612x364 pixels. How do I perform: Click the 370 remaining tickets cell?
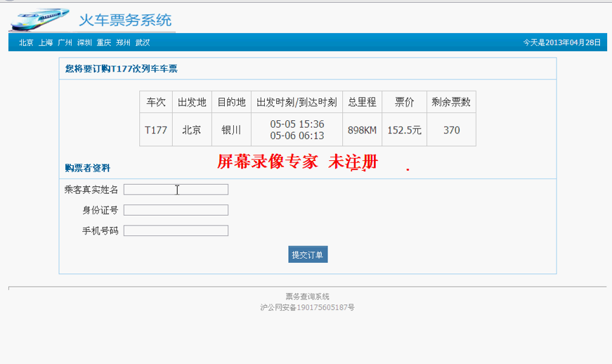click(452, 130)
